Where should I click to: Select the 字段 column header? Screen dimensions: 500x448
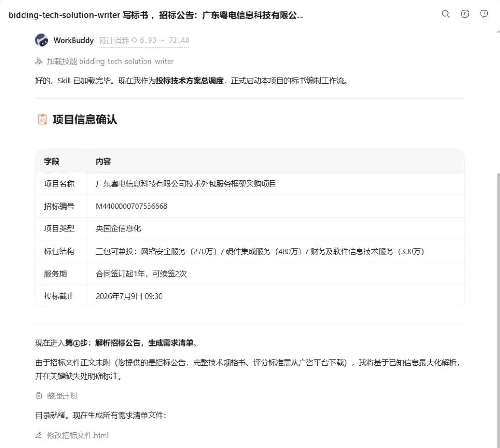[61, 162]
